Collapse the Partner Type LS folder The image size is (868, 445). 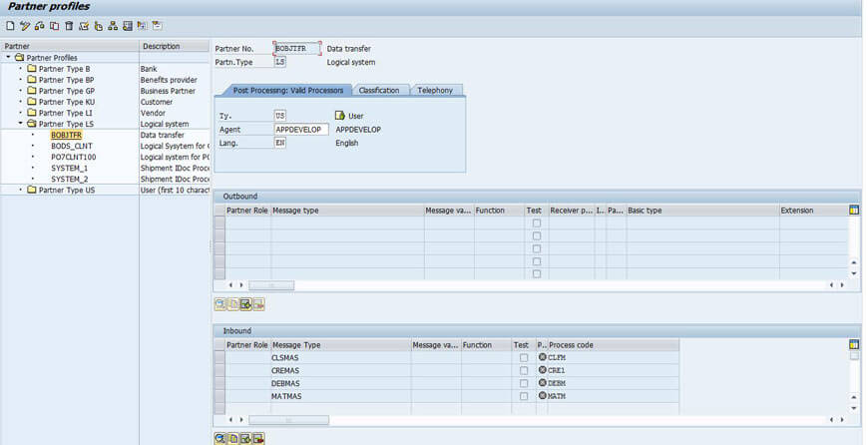(x=21, y=124)
